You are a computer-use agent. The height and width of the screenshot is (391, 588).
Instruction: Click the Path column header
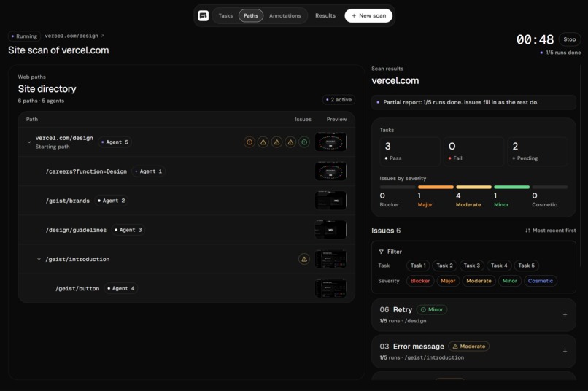click(32, 119)
